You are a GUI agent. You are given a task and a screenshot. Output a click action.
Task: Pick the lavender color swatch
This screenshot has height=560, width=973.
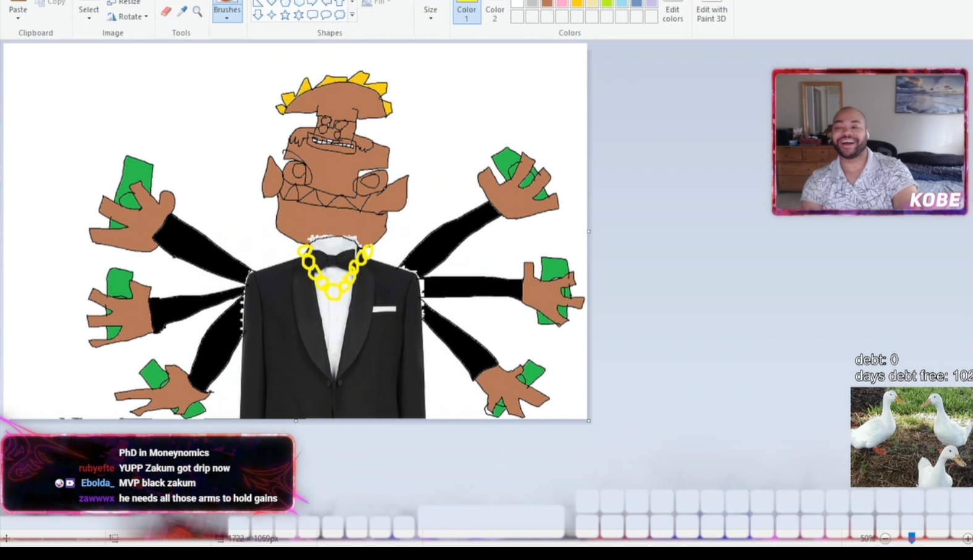(x=651, y=3)
